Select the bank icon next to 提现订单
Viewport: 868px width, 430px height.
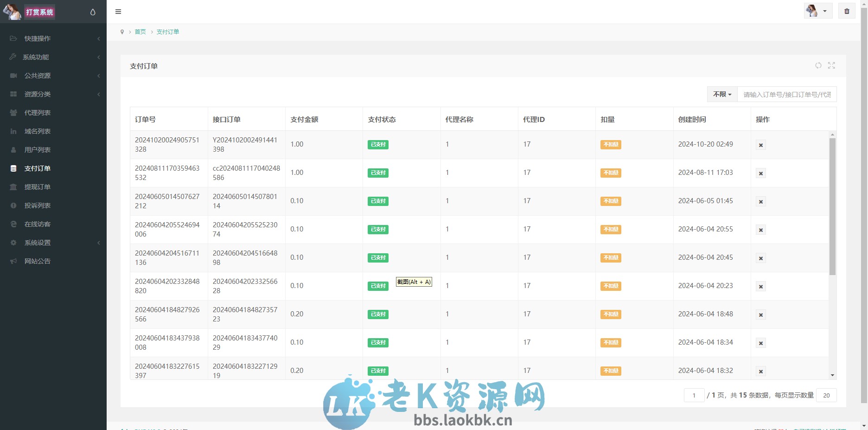13,187
